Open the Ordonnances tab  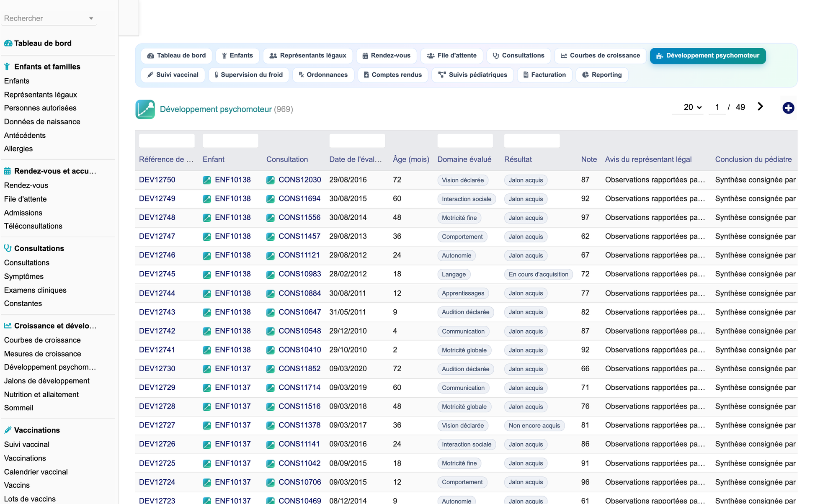[323, 75]
